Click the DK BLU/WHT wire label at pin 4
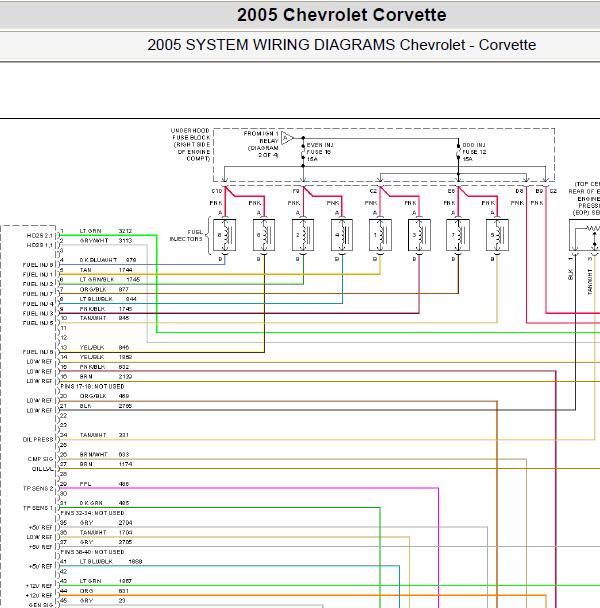The width and height of the screenshot is (600, 608). [108, 260]
